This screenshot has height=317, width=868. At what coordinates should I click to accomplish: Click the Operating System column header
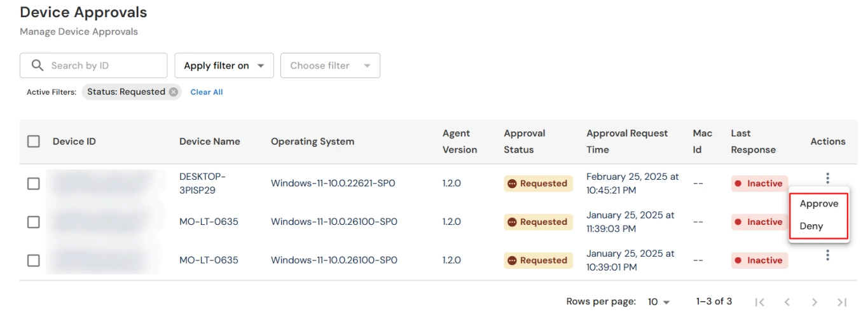pos(313,142)
